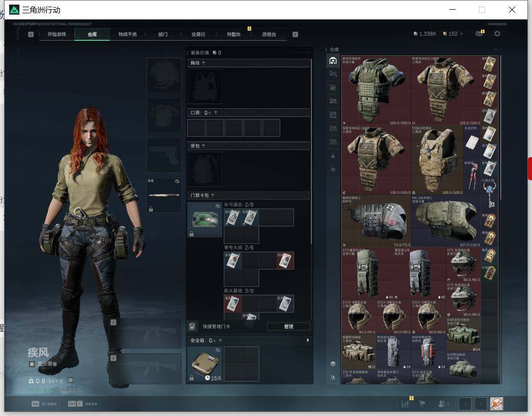Image resolution: width=532 pixels, height=416 pixels.
Task: Click the warehouse vertical scrollbar
Action: click(x=500, y=127)
